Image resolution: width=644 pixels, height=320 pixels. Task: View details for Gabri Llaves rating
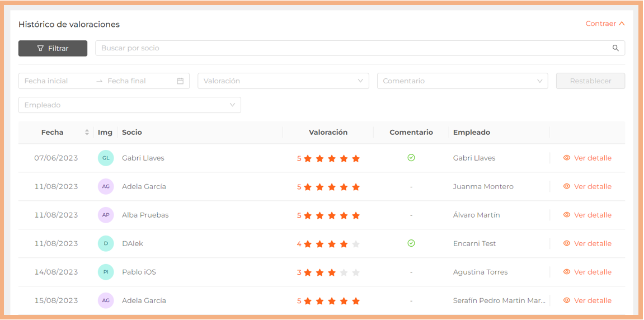[587, 158]
